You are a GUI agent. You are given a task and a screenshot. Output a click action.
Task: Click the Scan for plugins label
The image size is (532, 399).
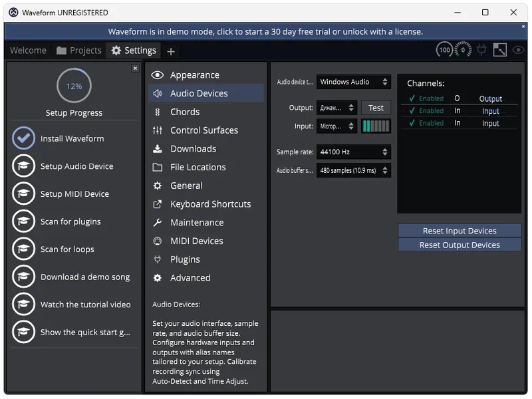point(70,221)
